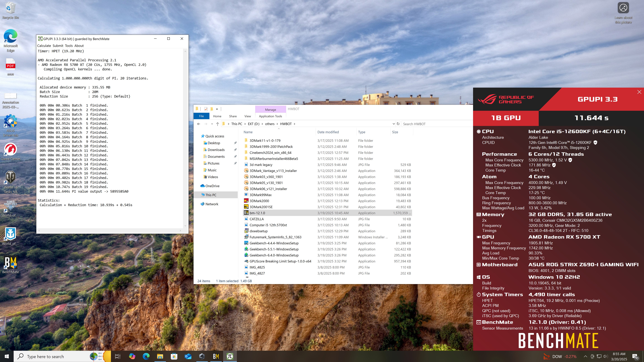Select Quick access in navigation pane
This screenshot has width=644, height=362.
[215, 136]
